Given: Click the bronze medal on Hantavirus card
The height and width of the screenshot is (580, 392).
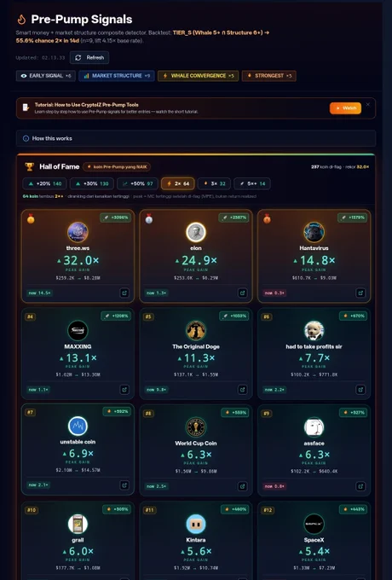Looking at the screenshot, I should point(267,218).
